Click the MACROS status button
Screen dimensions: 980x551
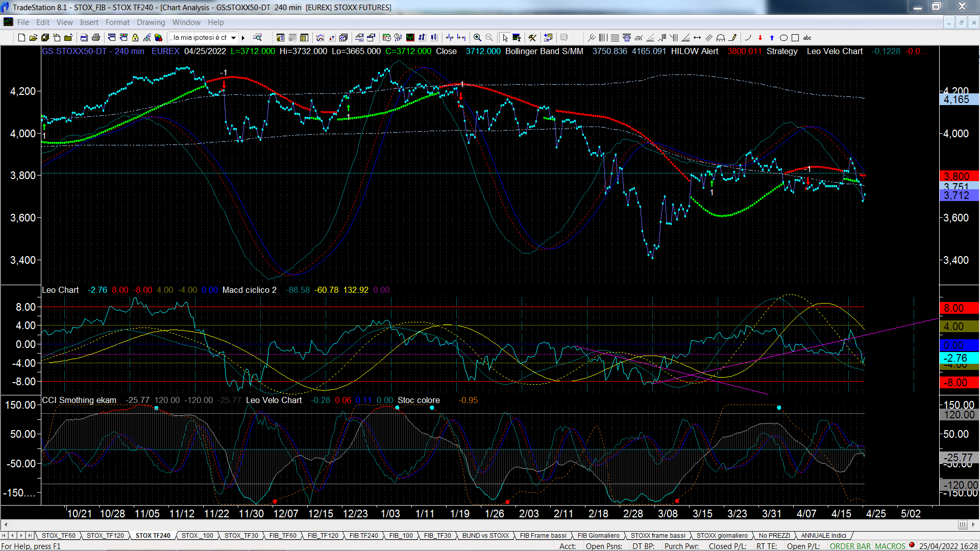point(890,546)
